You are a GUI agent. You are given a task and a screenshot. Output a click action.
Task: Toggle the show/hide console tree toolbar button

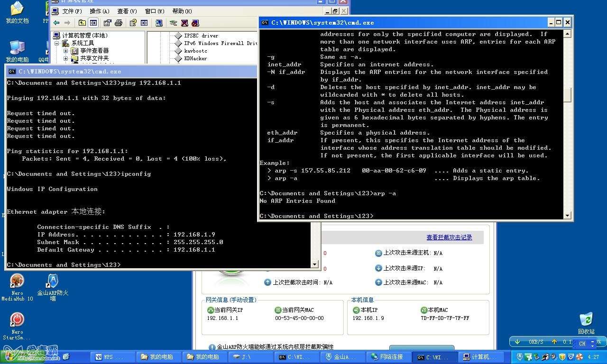pyautogui.click(x=93, y=23)
